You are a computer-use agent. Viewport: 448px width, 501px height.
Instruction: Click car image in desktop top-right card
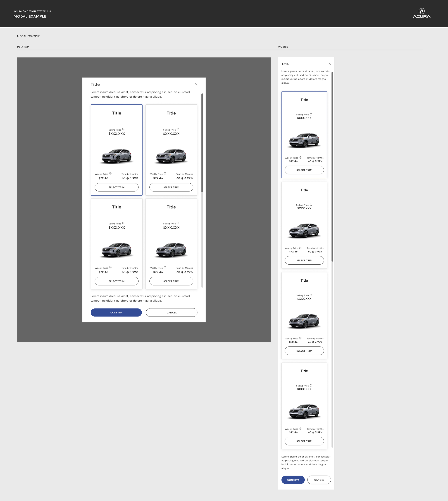click(171, 156)
